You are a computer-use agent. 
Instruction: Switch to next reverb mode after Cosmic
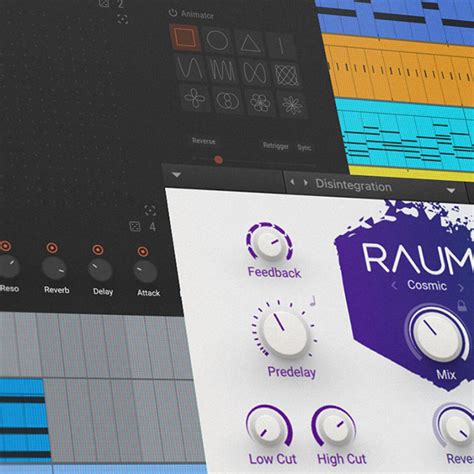pos(461,288)
